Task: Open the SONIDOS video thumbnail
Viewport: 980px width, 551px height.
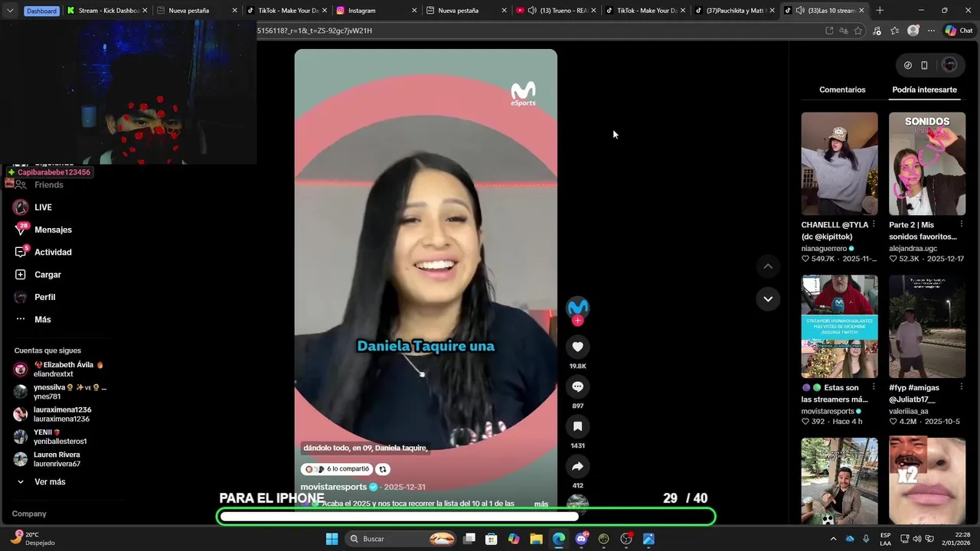Action: tap(927, 164)
